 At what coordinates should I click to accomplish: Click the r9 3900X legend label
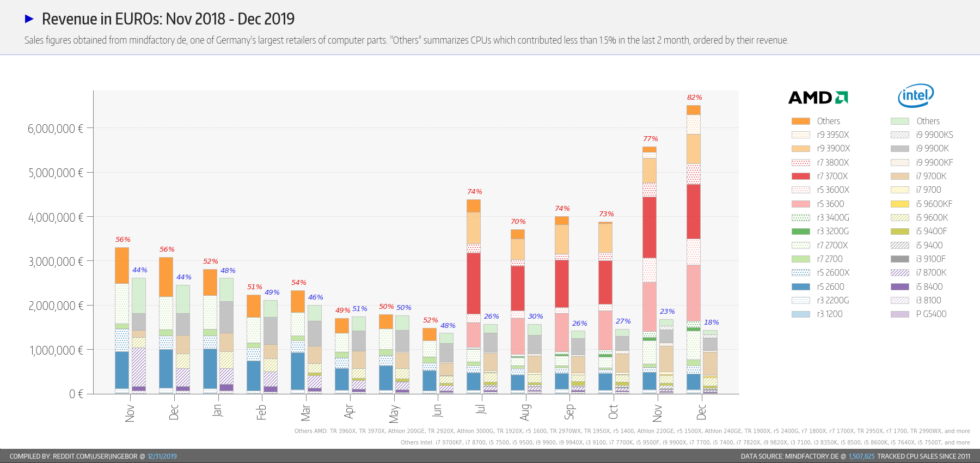(833, 149)
